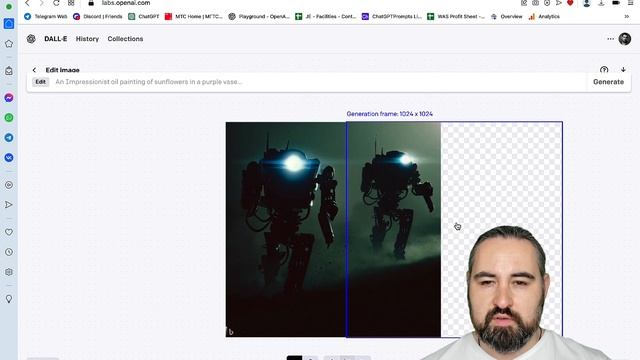
Task: Open the help icon in the editor header
Action: pos(604,70)
